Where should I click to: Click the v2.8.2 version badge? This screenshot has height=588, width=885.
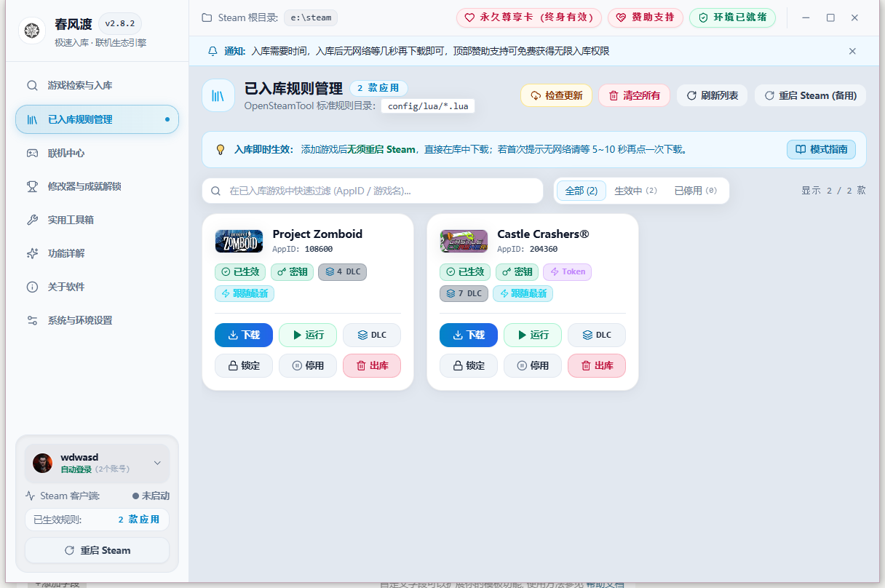120,23
